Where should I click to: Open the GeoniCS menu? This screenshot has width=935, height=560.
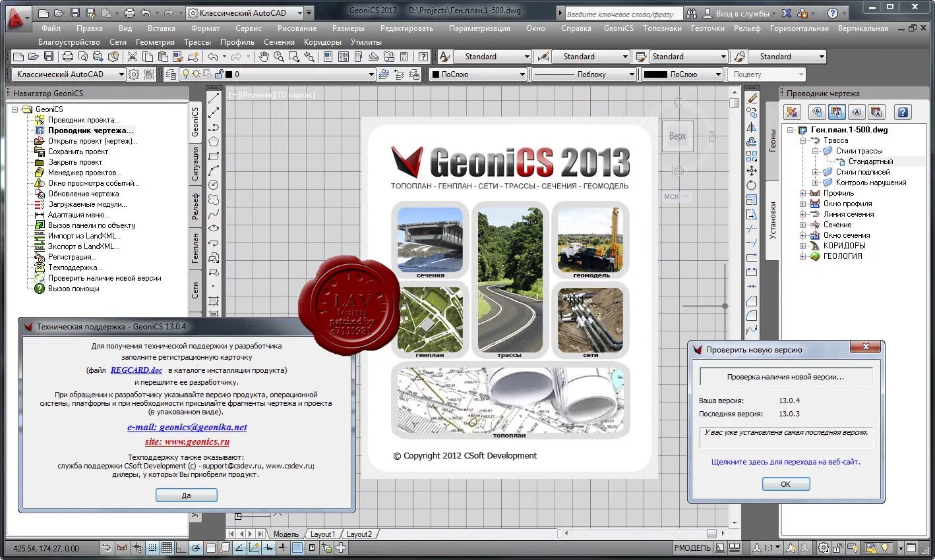(x=618, y=28)
